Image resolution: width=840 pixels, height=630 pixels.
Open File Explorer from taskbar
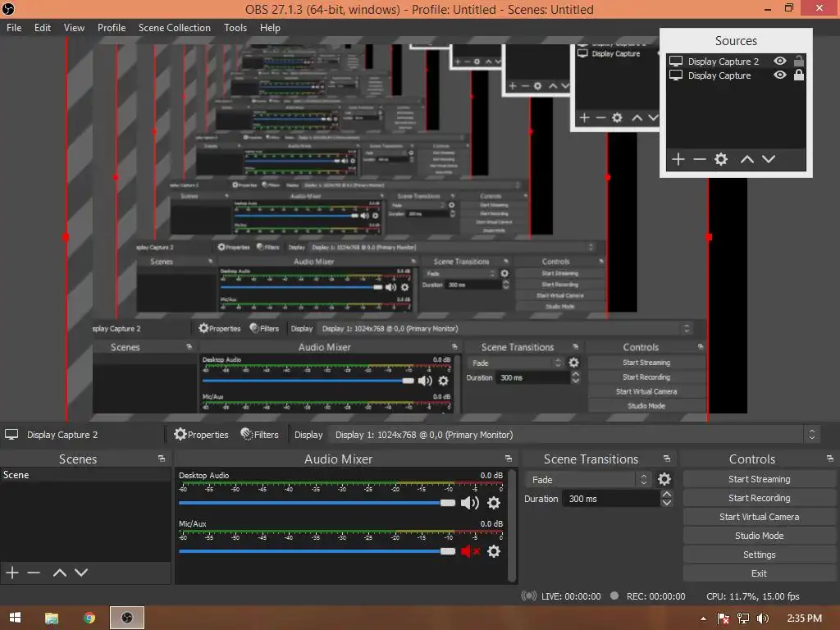[x=52, y=618]
